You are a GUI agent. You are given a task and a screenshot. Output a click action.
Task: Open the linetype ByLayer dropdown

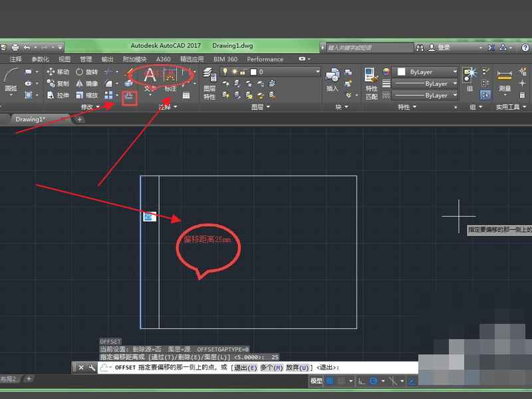[x=425, y=95]
